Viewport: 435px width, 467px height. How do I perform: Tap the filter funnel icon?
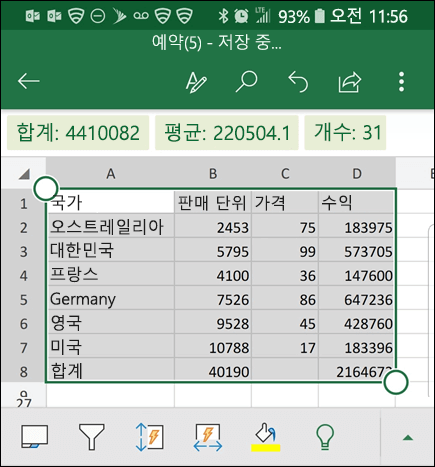[x=92, y=437]
